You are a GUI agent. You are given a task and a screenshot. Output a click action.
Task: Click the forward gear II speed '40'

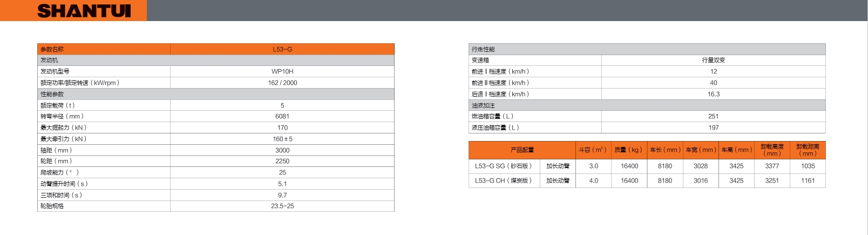point(714,83)
